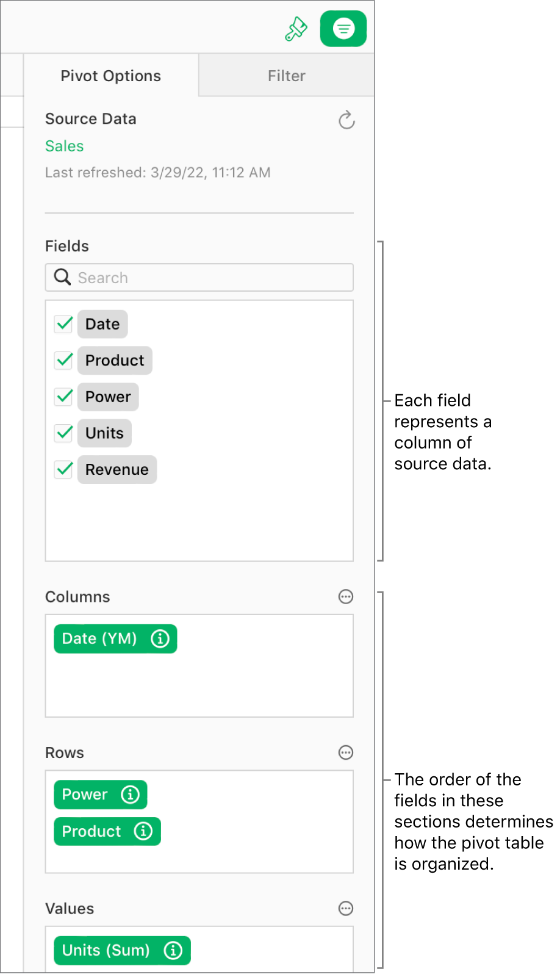Open the Sales source data link
Screen dimensions: 560x974
pos(64,146)
